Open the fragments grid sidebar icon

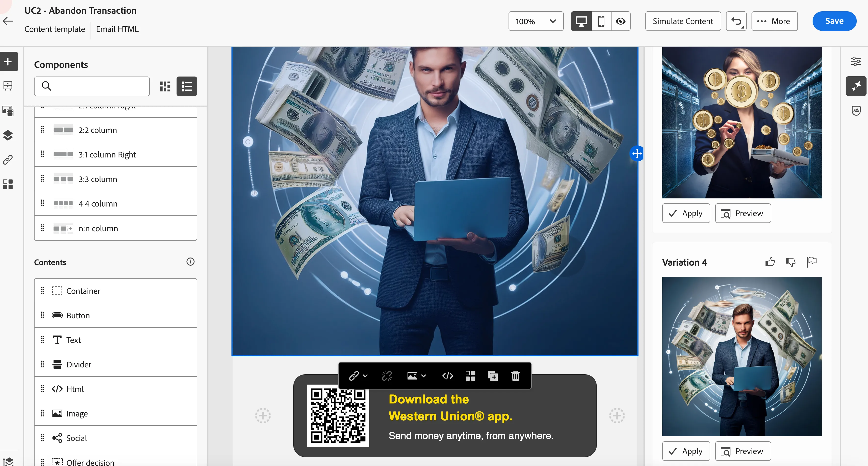[x=8, y=184]
